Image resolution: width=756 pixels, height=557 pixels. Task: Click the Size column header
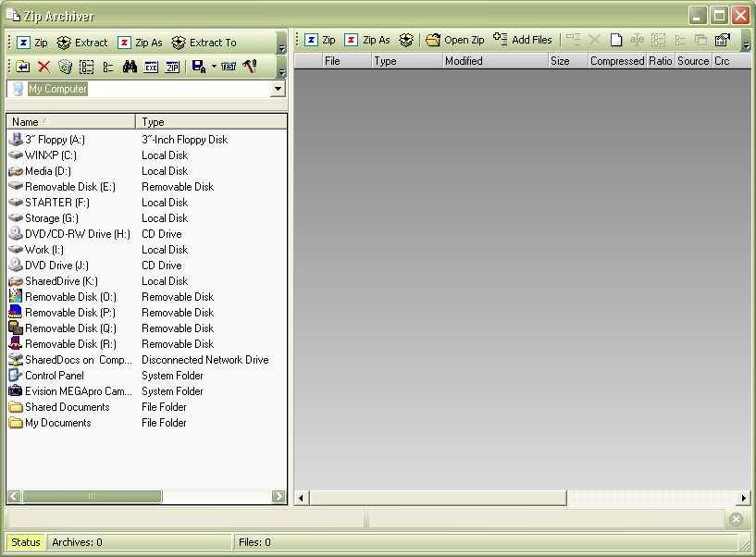click(568, 61)
